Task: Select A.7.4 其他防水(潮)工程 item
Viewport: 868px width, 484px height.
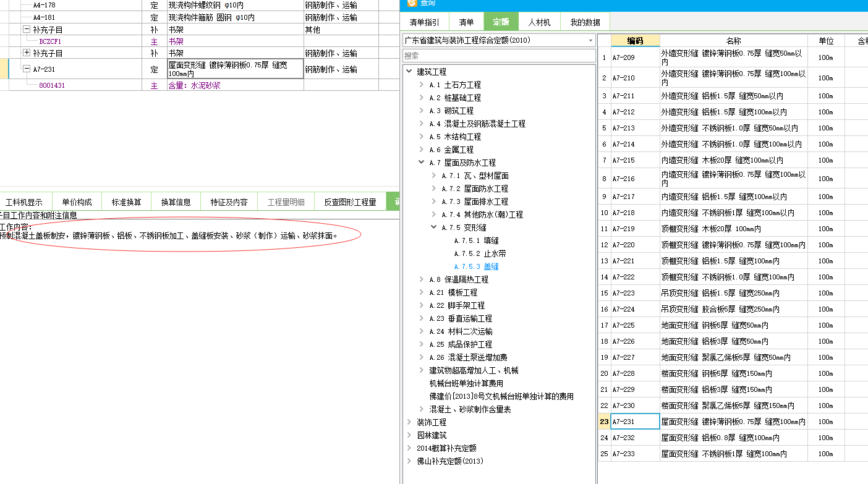Action: coord(482,214)
